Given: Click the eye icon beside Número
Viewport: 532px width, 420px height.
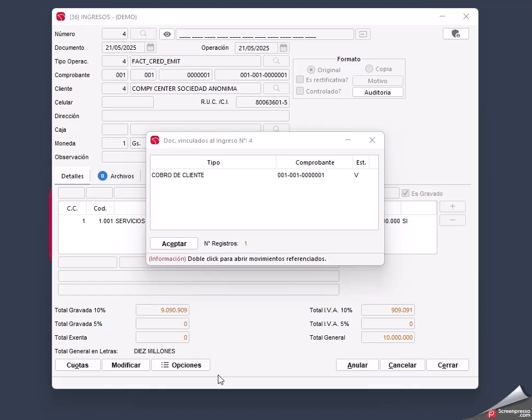Looking at the screenshot, I should coord(167,34).
